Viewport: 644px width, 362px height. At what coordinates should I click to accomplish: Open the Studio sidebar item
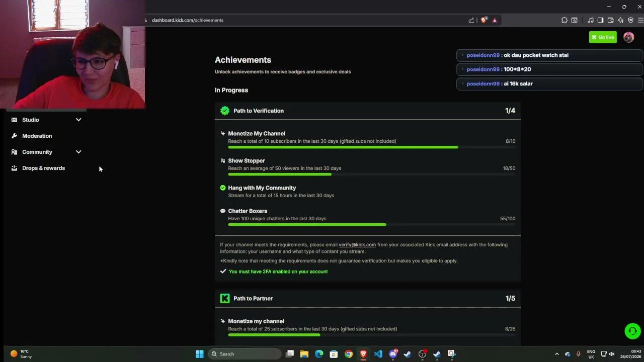pyautogui.click(x=46, y=120)
